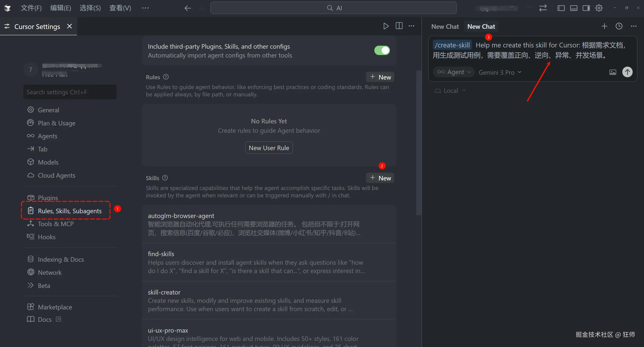Click the send arrow button in chat

point(627,72)
